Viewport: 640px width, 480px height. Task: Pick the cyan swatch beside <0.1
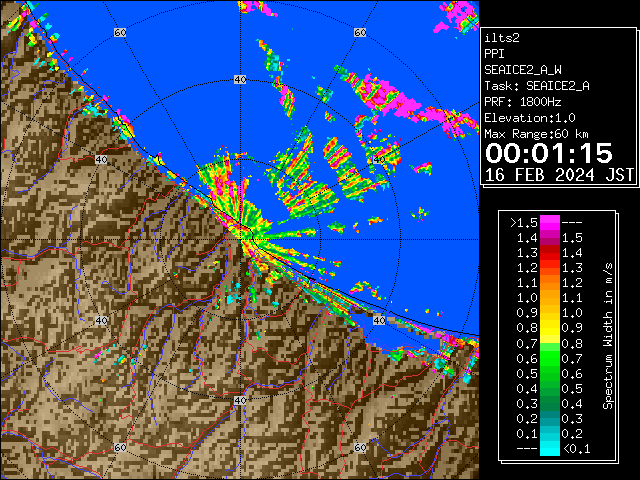[x=549, y=449]
